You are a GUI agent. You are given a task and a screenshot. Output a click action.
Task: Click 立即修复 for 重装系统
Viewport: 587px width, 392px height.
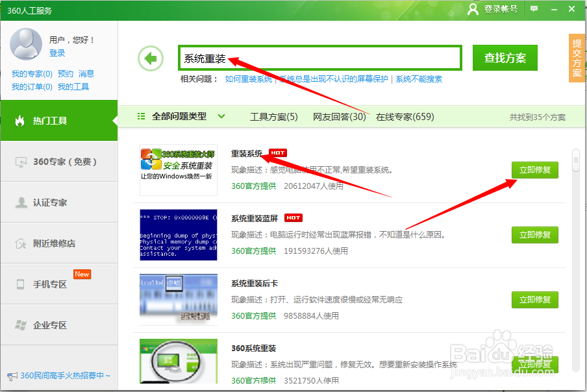[x=535, y=170]
